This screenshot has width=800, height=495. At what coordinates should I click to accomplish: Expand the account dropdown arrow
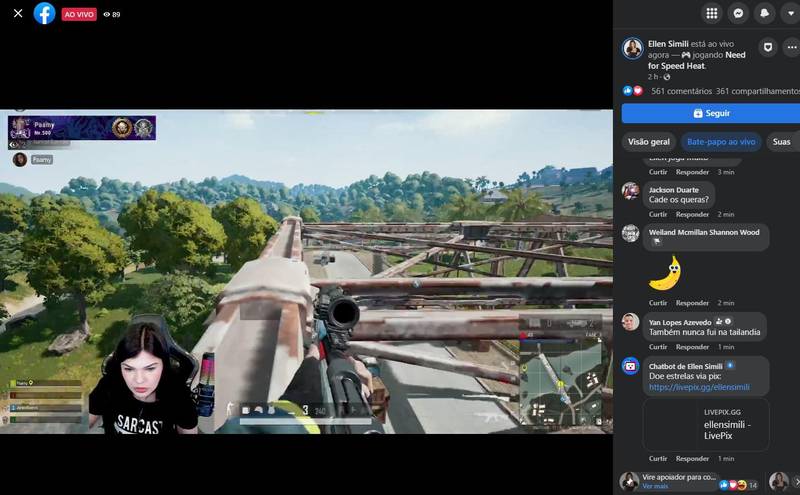(790, 13)
